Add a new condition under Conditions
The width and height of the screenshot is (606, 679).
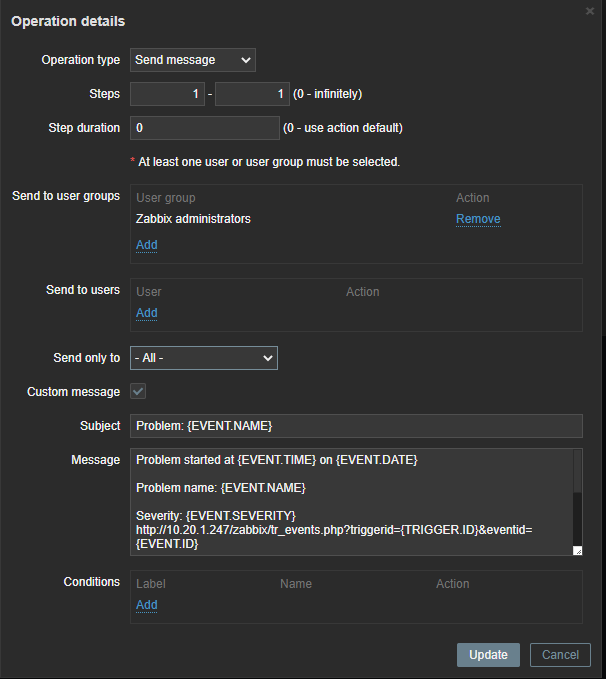[x=146, y=605]
